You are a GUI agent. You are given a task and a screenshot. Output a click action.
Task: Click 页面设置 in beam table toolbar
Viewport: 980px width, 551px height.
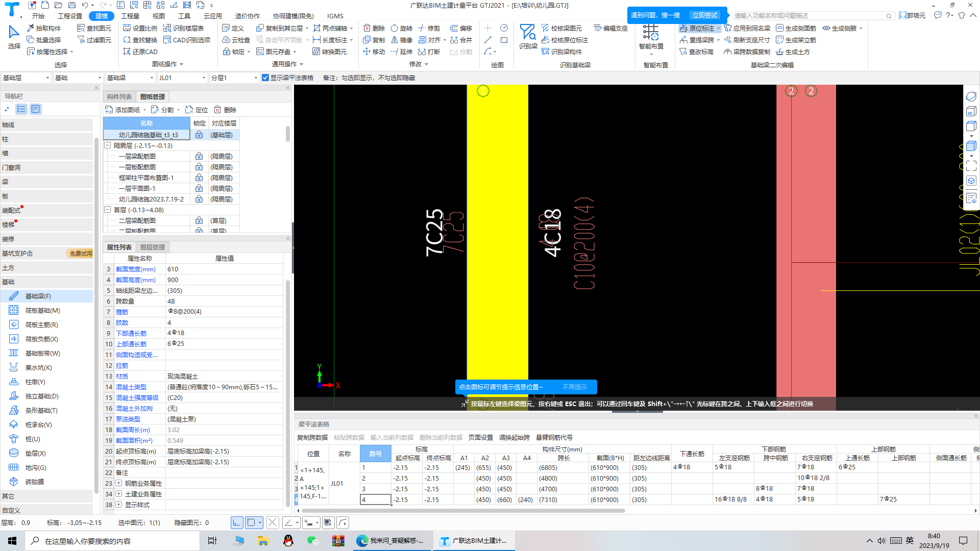pyautogui.click(x=481, y=437)
